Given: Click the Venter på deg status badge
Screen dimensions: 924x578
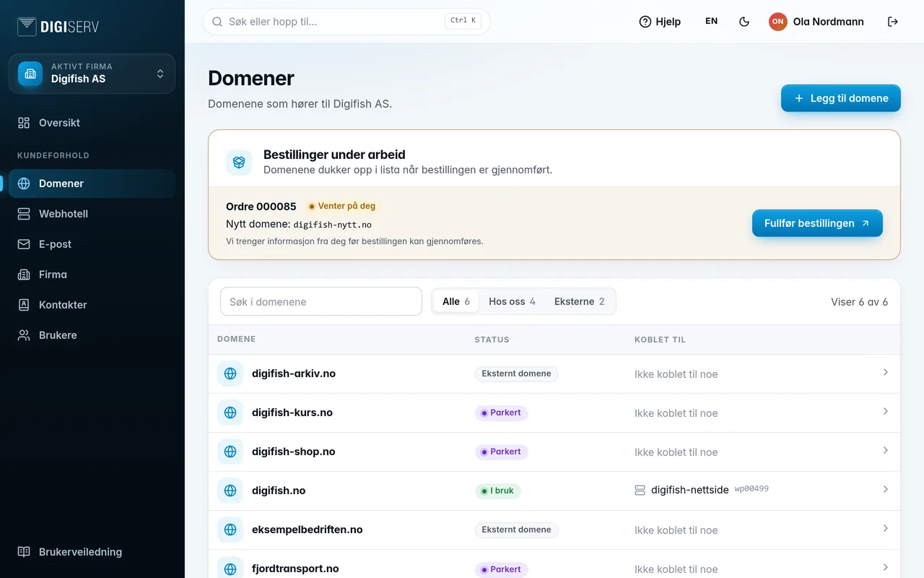Looking at the screenshot, I should click(341, 206).
